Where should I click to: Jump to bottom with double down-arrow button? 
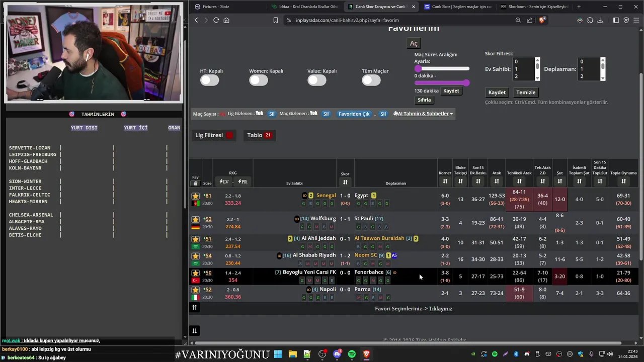click(195, 330)
